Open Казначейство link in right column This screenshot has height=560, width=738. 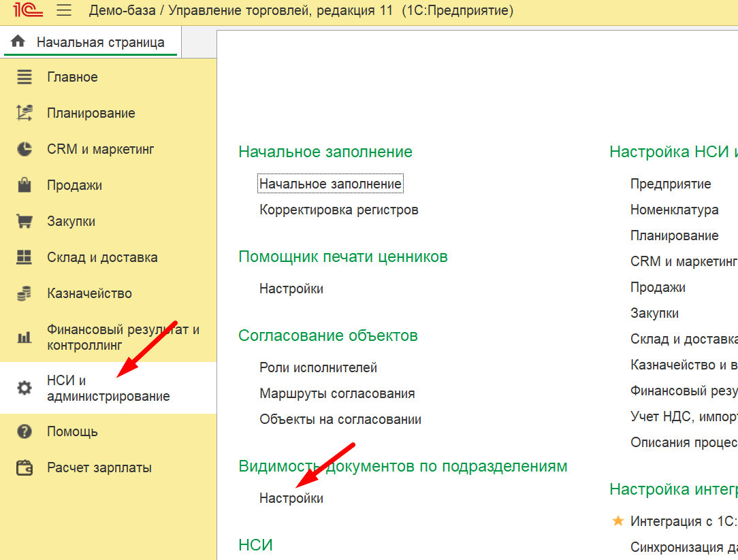pyautogui.click(x=684, y=365)
